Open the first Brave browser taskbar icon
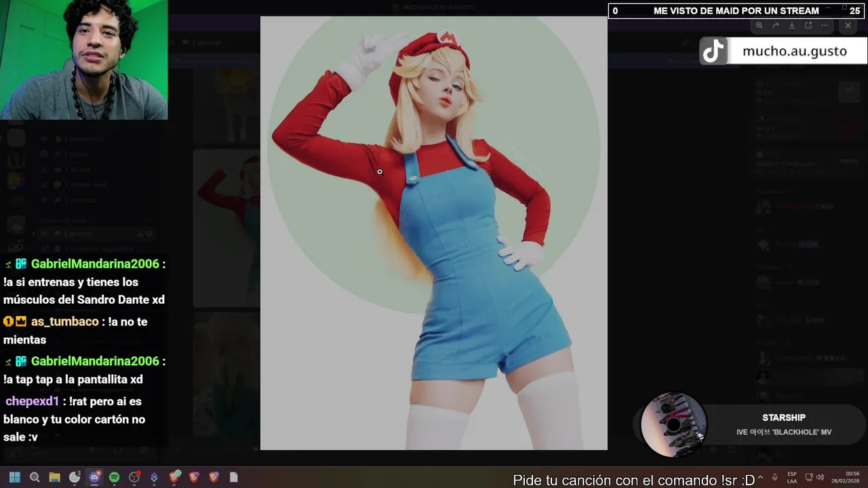 pyautogui.click(x=174, y=477)
